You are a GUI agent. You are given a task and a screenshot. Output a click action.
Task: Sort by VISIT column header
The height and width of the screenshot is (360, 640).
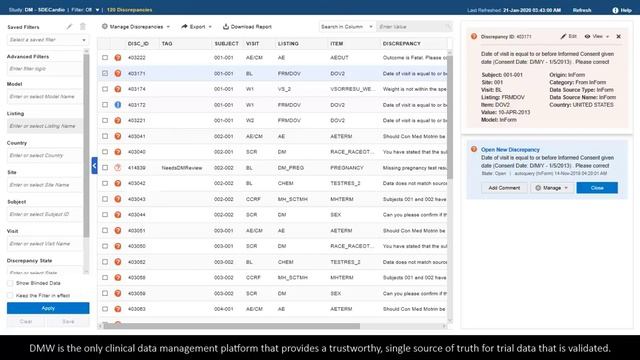[252, 44]
